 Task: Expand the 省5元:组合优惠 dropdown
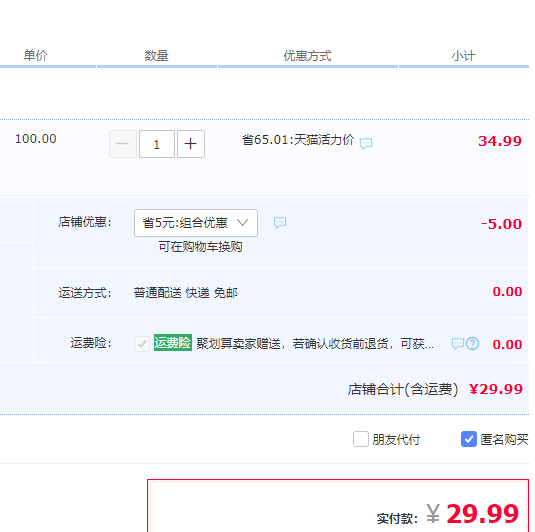(x=196, y=223)
